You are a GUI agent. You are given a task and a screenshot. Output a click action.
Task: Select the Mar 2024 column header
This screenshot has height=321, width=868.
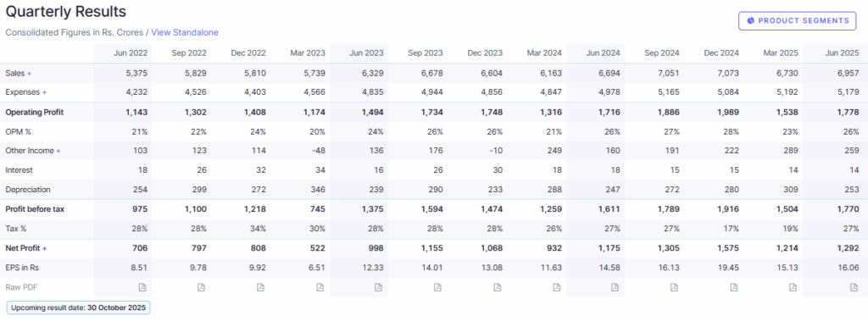(544, 53)
